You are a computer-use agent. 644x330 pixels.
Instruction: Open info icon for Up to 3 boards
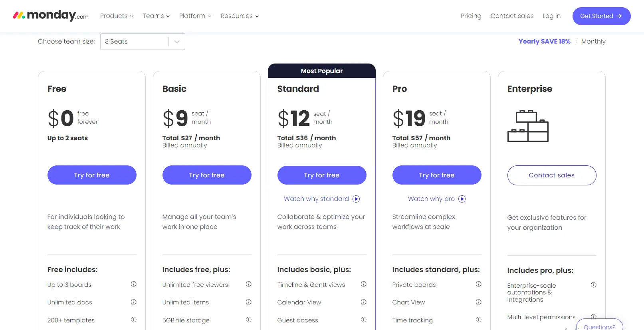134,284
